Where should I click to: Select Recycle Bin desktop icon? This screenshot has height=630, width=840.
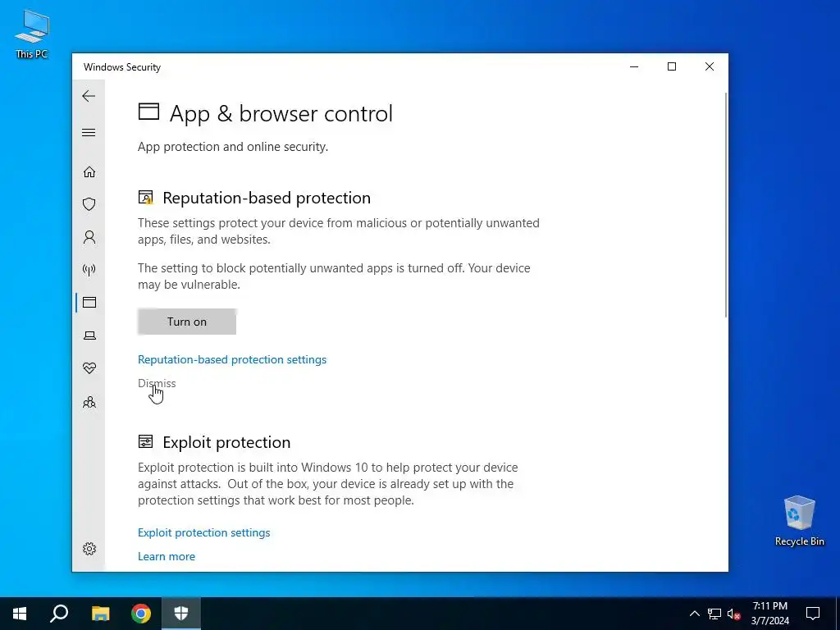799,521
